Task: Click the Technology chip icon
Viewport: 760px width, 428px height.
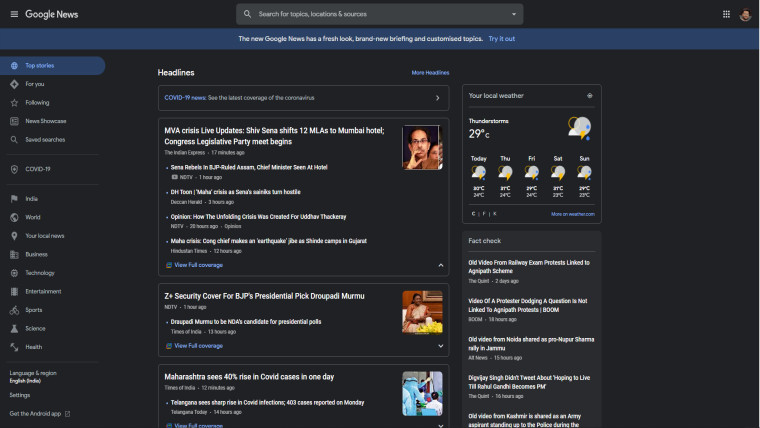Action: click(14, 273)
